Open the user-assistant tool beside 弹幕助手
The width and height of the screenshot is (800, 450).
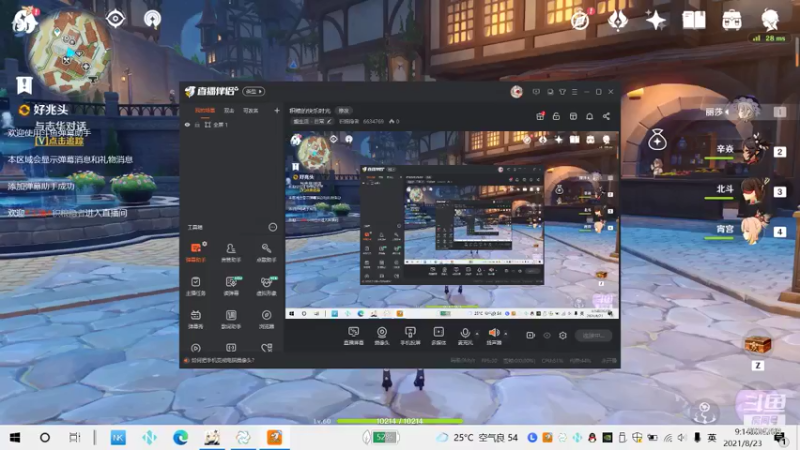coord(231,252)
